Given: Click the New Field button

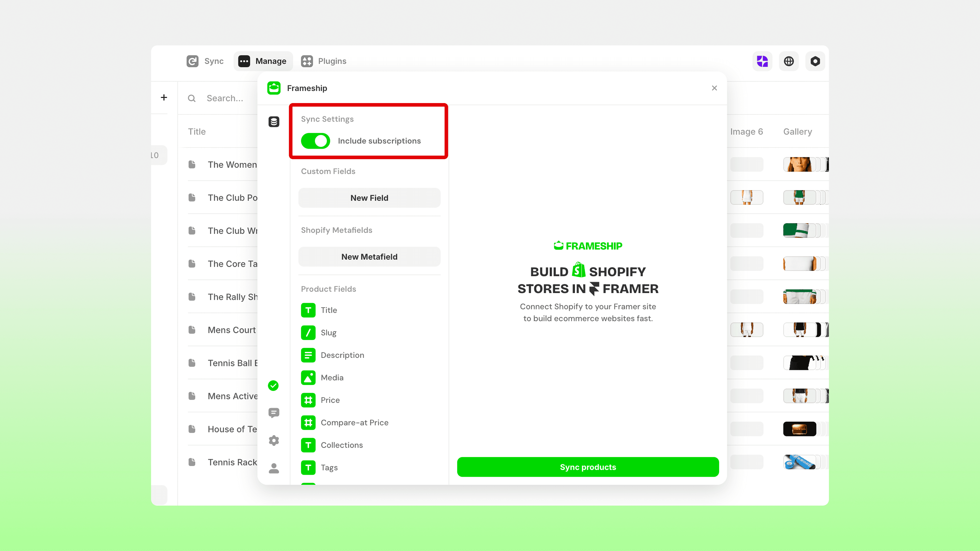Looking at the screenshot, I should (x=369, y=198).
